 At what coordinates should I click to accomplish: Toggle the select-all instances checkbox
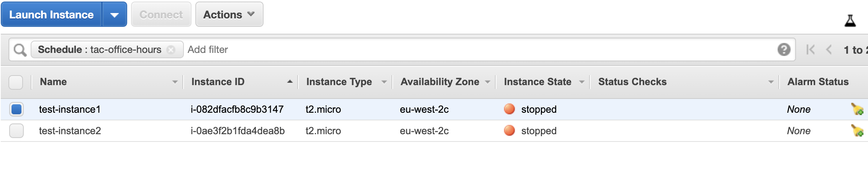click(x=16, y=82)
